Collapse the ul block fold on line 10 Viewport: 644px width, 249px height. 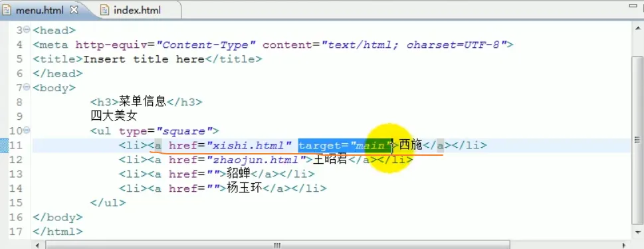point(27,130)
